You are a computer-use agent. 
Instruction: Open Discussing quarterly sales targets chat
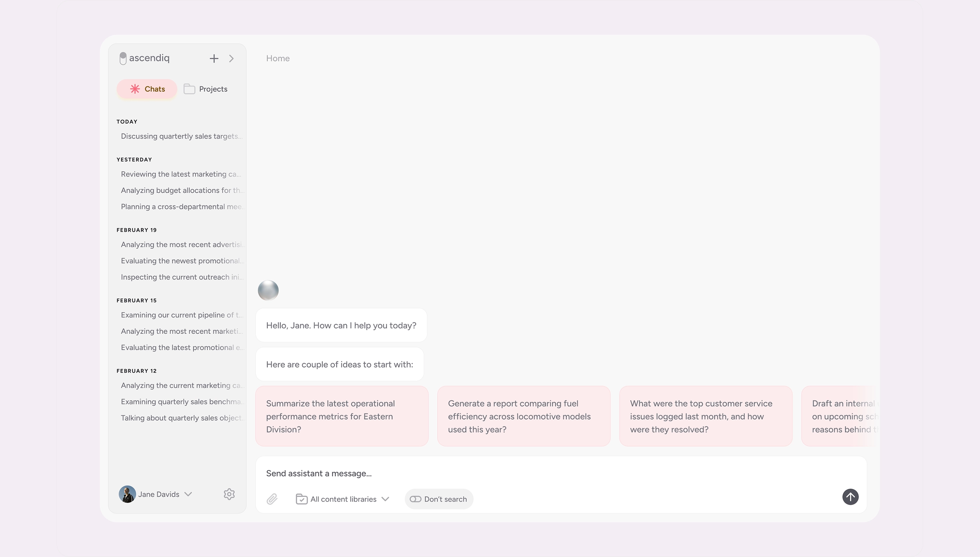[x=181, y=136]
